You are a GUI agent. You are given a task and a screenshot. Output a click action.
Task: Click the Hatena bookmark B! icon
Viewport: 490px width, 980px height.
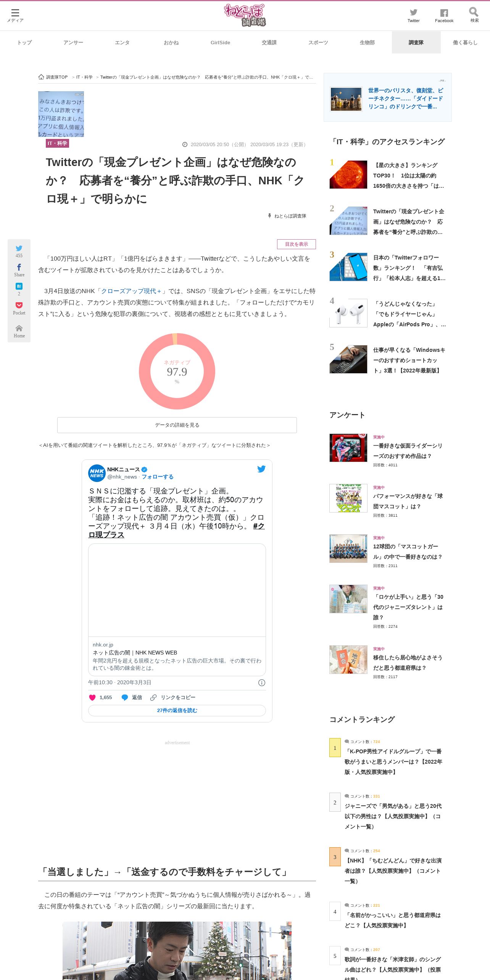[19, 286]
